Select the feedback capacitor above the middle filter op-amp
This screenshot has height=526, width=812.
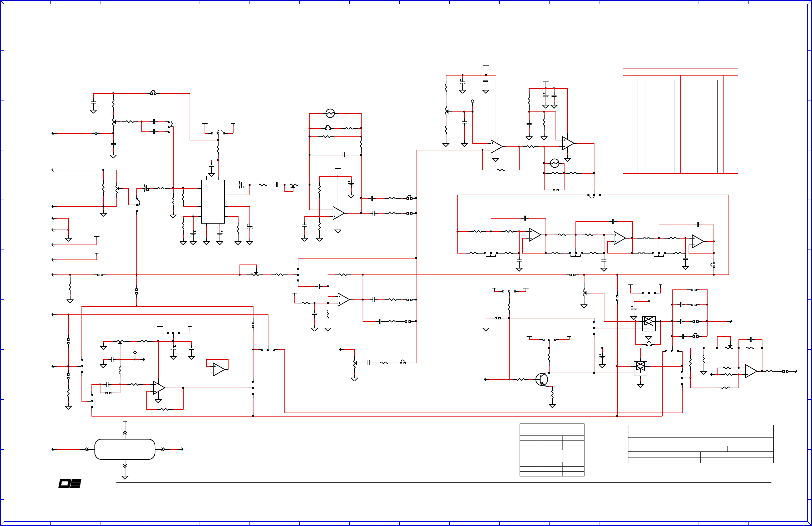pos(613,222)
